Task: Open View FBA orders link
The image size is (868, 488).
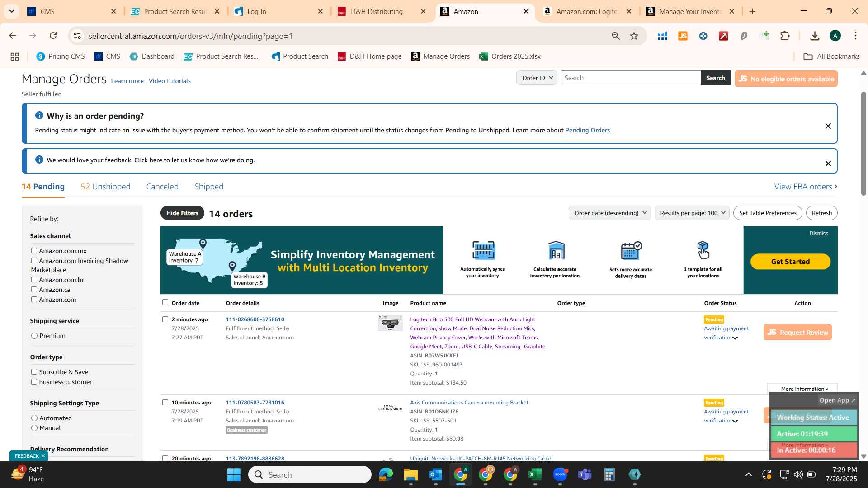Action: click(x=806, y=187)
